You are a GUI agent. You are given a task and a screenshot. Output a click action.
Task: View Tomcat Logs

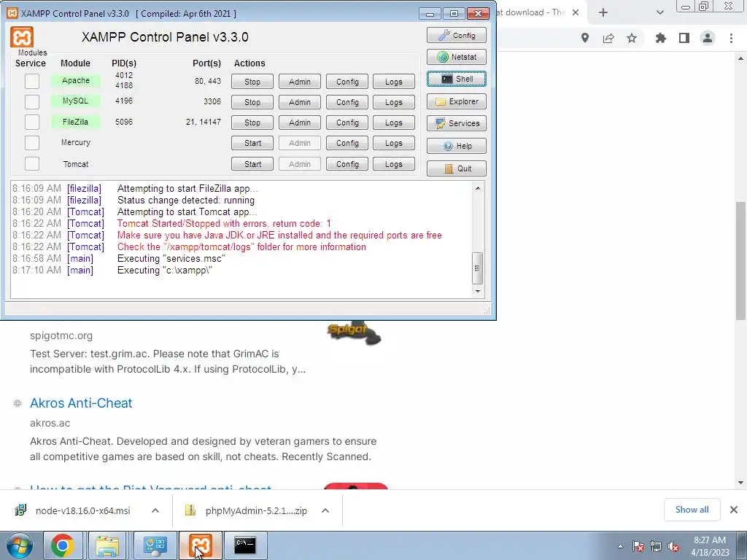(x=394, y=164)
